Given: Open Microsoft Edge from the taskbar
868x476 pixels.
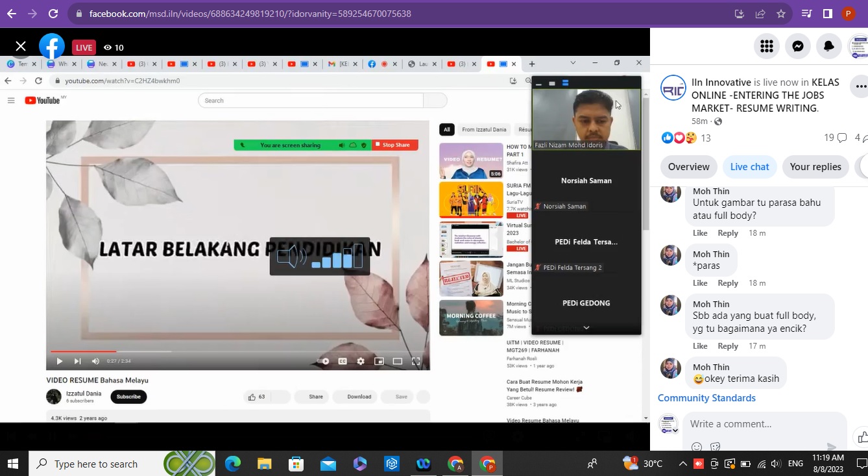Looking at the screenshot, I should pyautogui.click(x=232, y=464).
